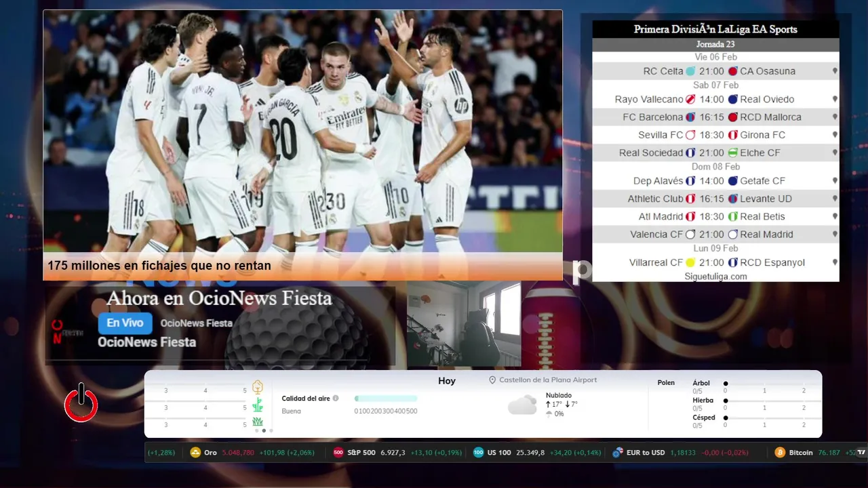Select the first weather carousel dot

(256, 430)
